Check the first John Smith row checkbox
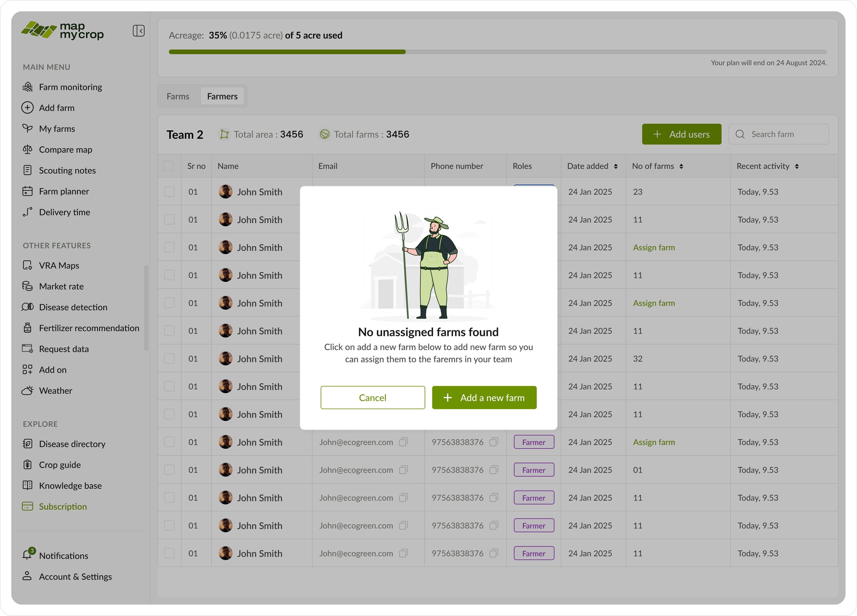The height and width of the screenshot is (616, 857). (169, 192)
